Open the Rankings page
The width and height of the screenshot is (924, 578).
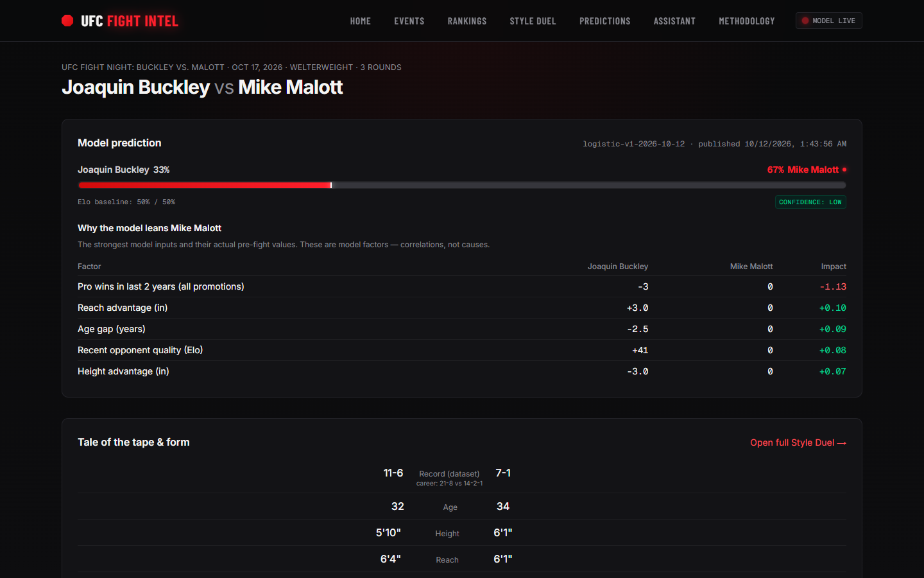467,21
